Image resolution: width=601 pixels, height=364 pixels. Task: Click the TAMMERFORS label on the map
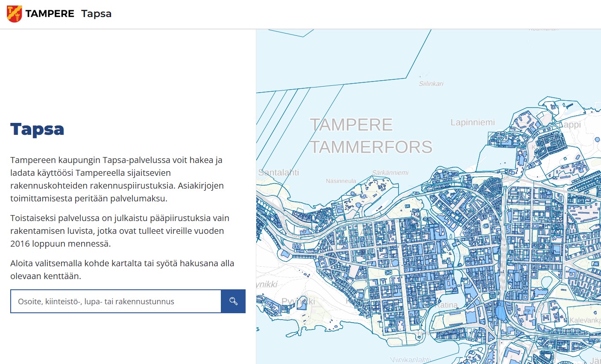click(x=371, y=147)
